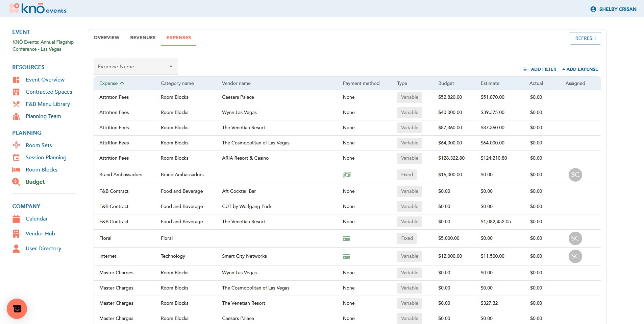Sort by Budget column header
644x324 pixels.
point(446,84)
